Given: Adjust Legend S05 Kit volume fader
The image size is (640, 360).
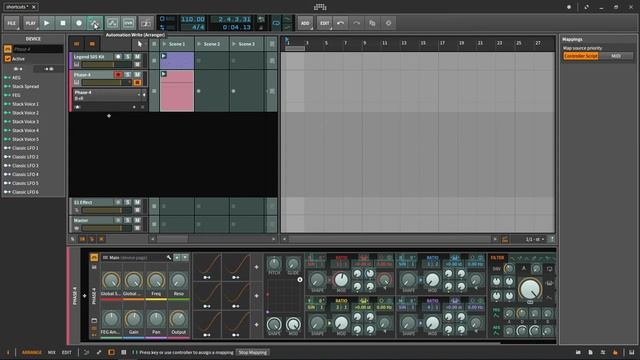Looking at the screenshot, I should (107, 64).
